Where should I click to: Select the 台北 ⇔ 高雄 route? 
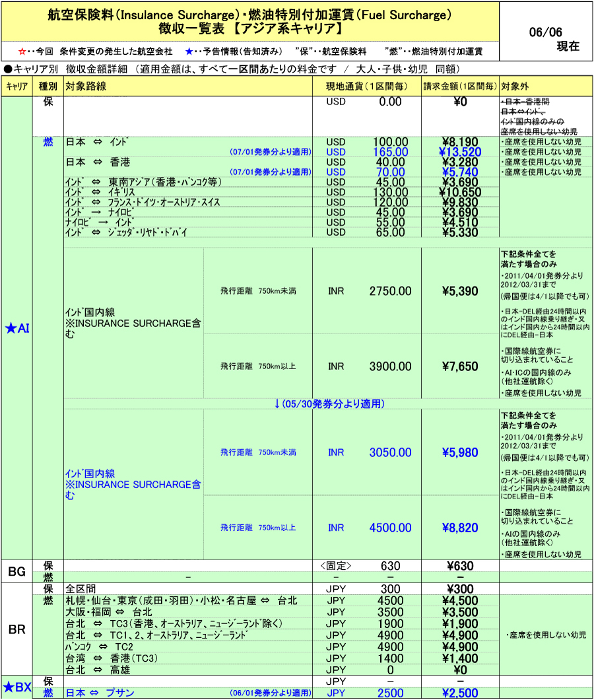tap(98, 670)
